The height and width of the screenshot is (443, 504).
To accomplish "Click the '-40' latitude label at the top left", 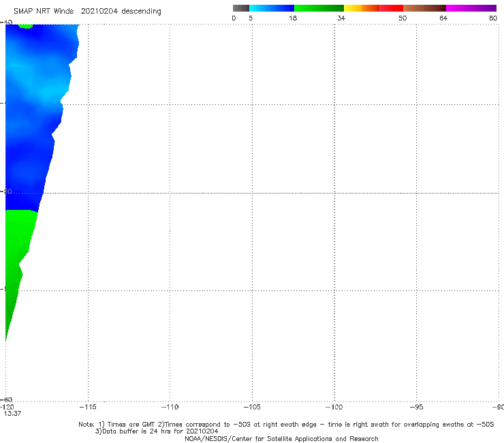I will pyautogui.click(x=6, y=22).
